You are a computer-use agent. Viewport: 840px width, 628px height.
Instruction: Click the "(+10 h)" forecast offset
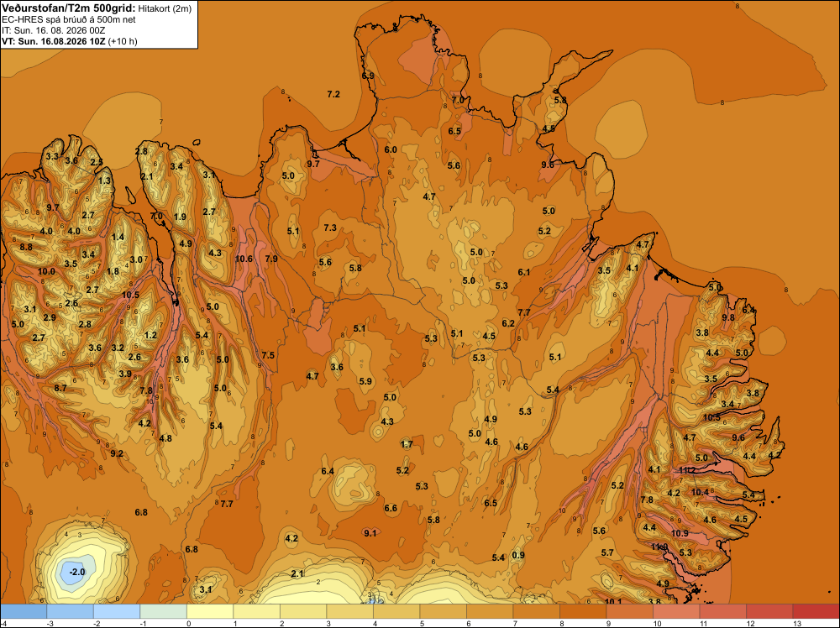(x=123, y=41)
